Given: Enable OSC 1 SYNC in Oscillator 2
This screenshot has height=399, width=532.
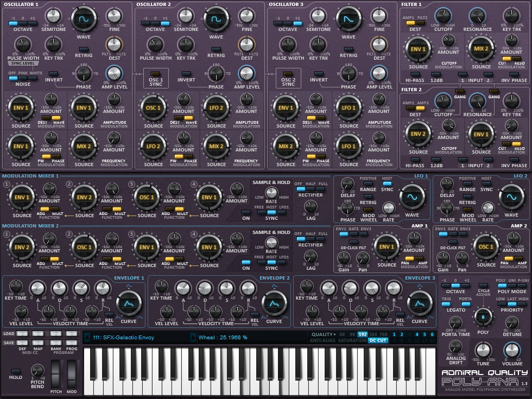Looking at the screenshot, I should tap(156, 74).
